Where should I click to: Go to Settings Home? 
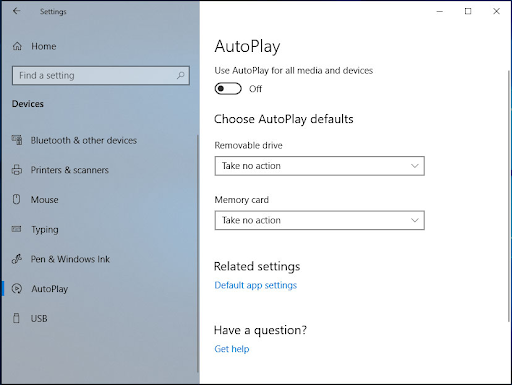tap(44, 46)
